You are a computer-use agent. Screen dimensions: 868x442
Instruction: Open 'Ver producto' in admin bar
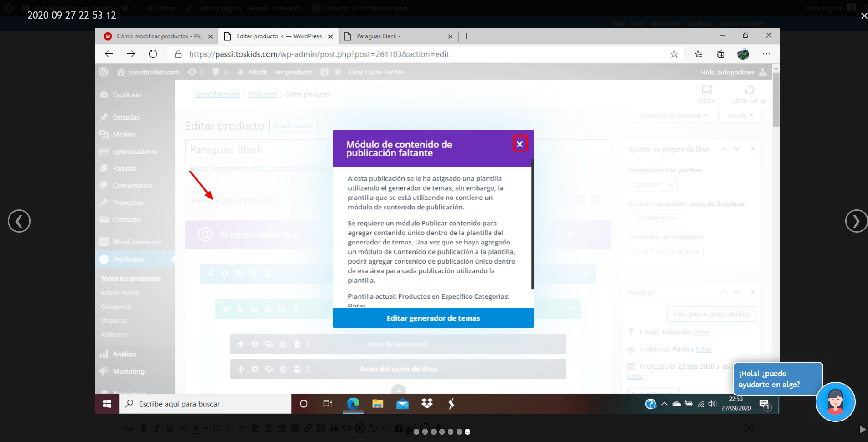293,72
